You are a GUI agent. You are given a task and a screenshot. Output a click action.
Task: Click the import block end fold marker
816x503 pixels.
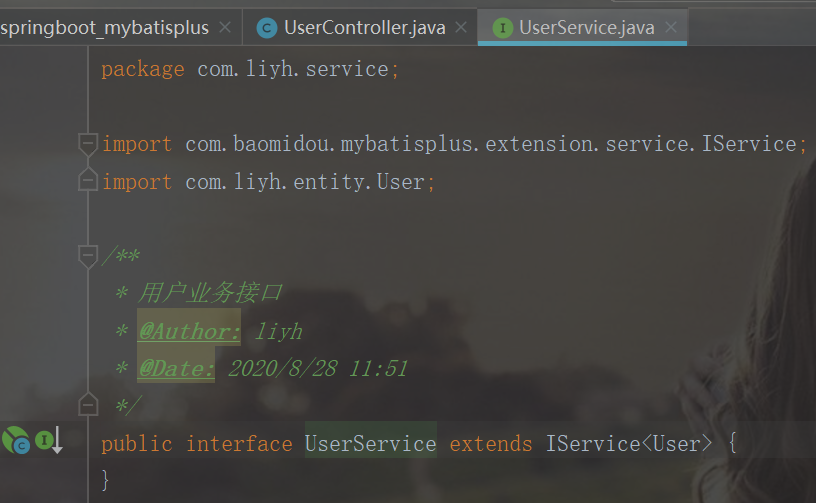88,180
